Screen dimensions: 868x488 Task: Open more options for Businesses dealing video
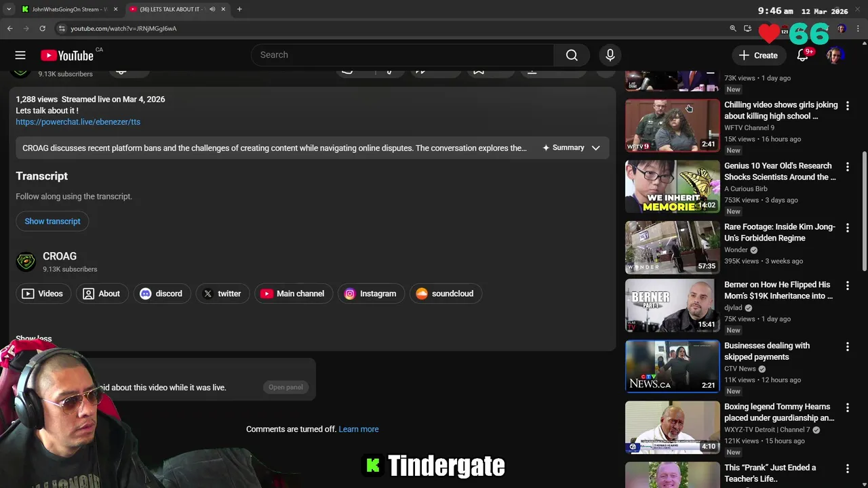pos(847,346)
